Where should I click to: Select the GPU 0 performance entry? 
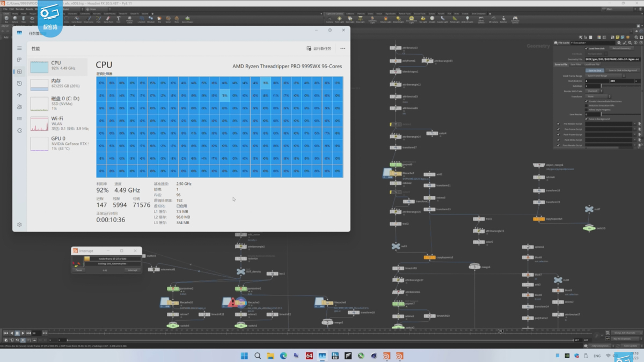pos(58,144)
